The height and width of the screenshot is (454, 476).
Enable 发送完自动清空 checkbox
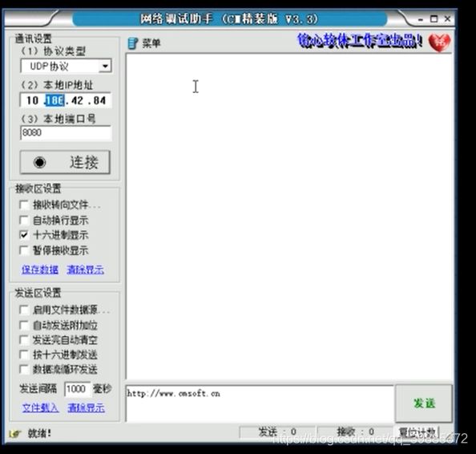tap(24, 340)
